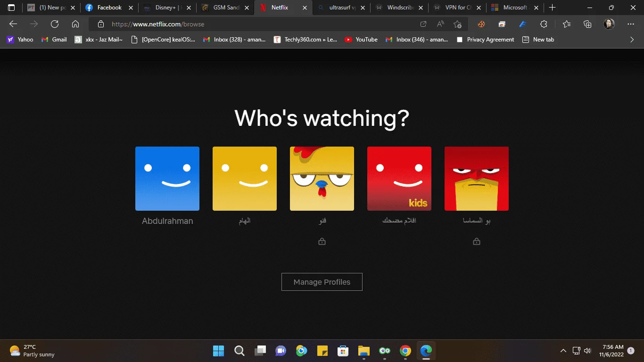Open the Chat app on taskbar

pyautogui.click(x=281, y=351)
